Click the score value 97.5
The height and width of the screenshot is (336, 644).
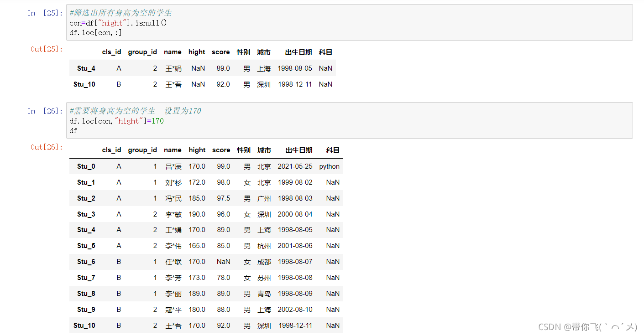click(224, 198)
